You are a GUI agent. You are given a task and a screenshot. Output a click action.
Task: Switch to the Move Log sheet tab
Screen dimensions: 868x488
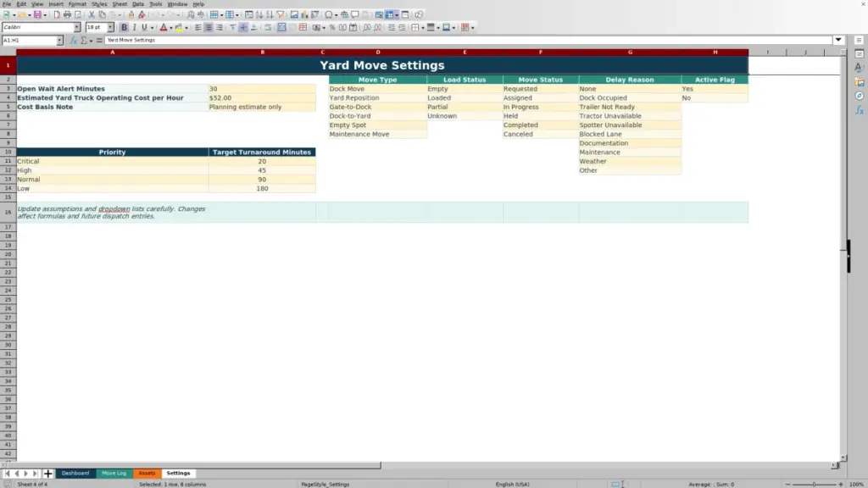coord(114,473)
